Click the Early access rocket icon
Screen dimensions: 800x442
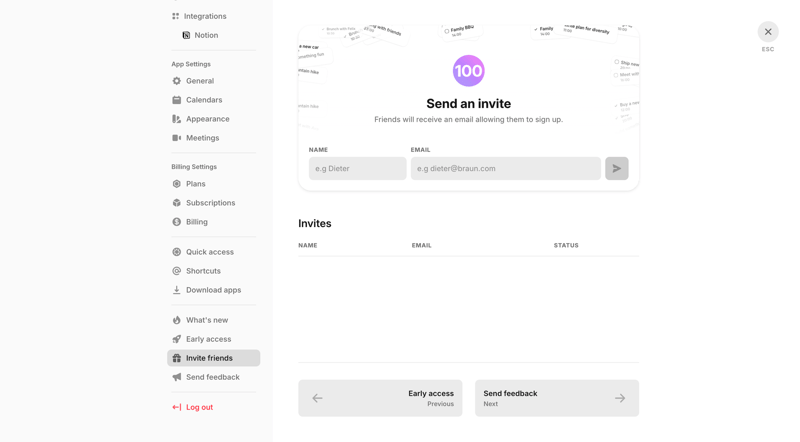coord(177,339)
